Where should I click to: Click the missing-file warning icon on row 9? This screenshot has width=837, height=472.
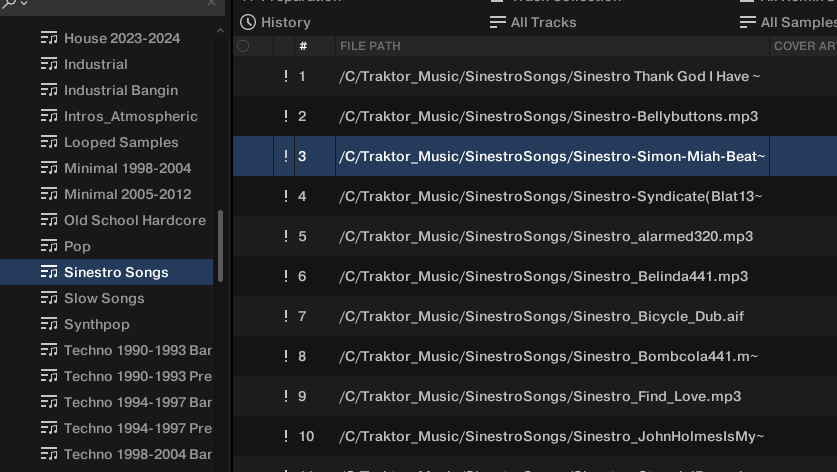pyautogui.click(x=286, y=396)
